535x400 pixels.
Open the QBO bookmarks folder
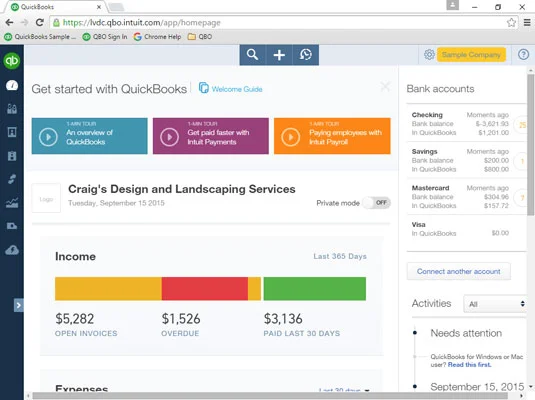pyautogui.click(x=200, y=37)
